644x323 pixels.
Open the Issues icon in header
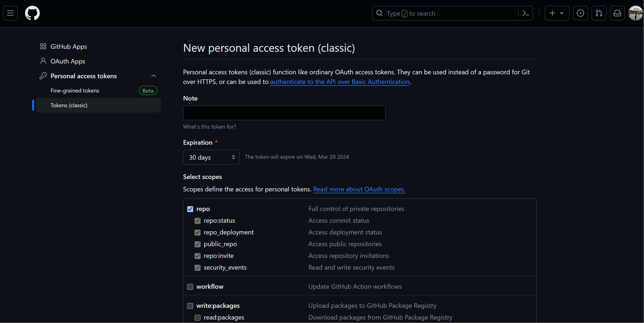pos(580,13)
